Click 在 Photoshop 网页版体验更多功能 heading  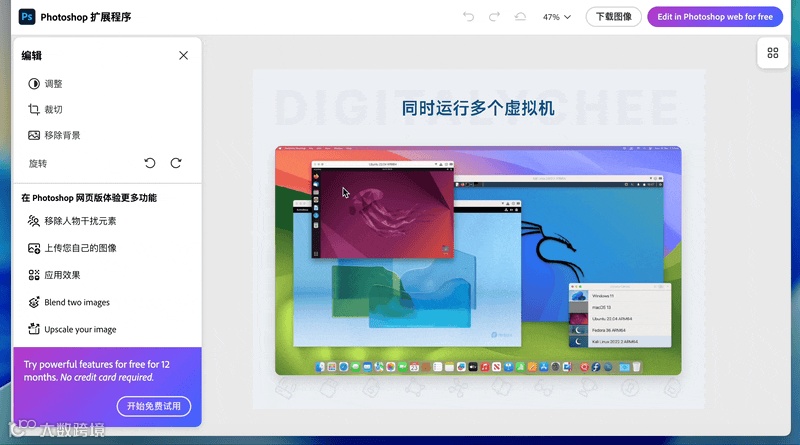tap(89, 197)
